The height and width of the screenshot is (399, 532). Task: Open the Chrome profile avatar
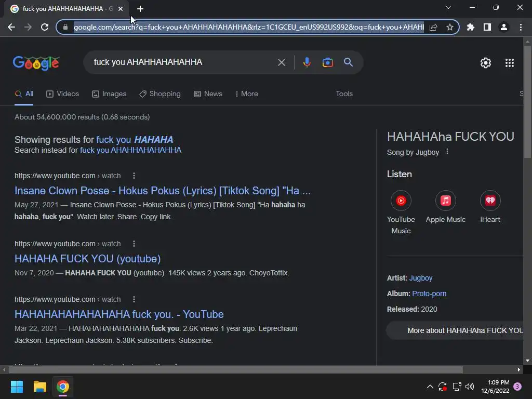pyautogui.click(x=504, y=27)
